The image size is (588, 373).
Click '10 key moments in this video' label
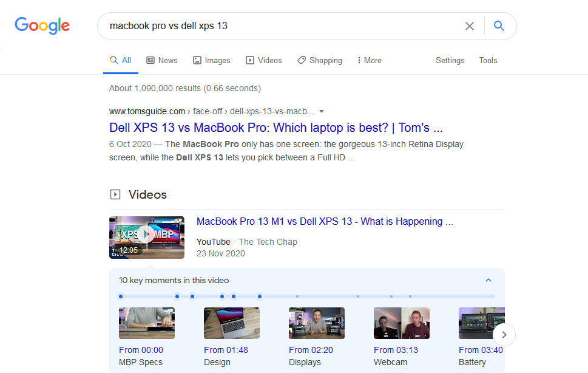pyautogui.click(x=174, y=280)
